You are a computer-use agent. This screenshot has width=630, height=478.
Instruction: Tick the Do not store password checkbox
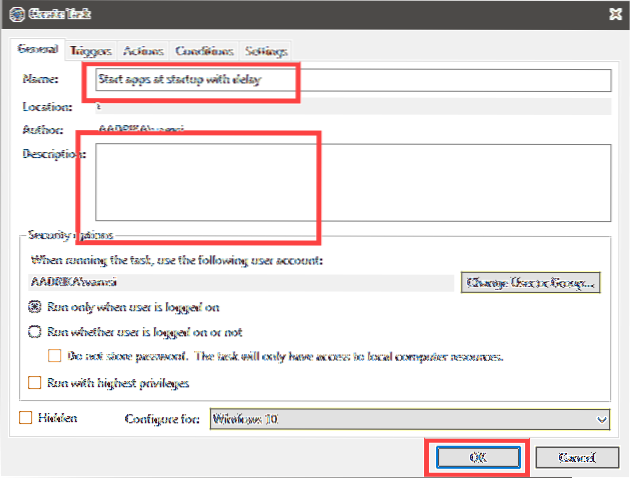[x=56, y=355]
